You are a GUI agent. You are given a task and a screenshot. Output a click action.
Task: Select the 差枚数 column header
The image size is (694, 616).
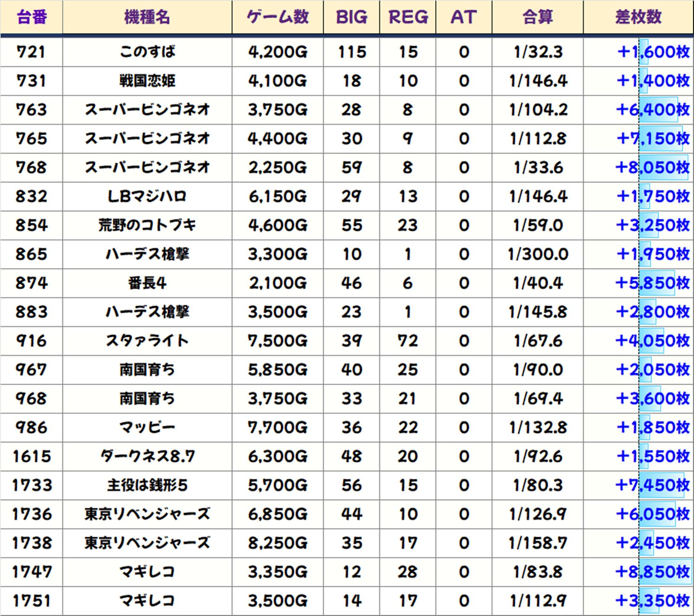[x=638, y=17]
